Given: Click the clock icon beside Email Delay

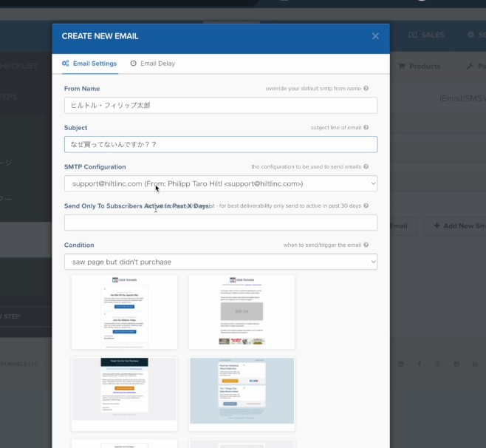Looking at the screenshot, I should pos(133,64).
